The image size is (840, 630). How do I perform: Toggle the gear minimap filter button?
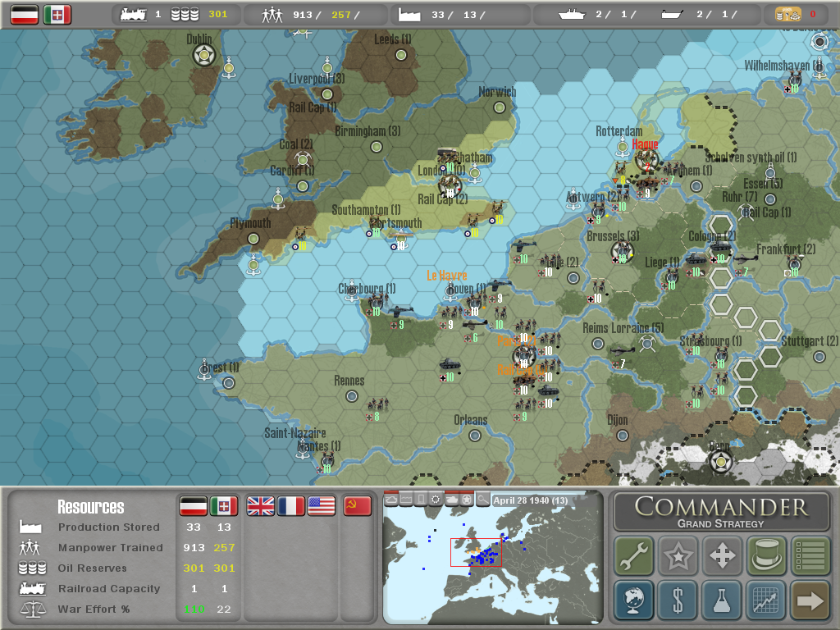click(436, 500)
